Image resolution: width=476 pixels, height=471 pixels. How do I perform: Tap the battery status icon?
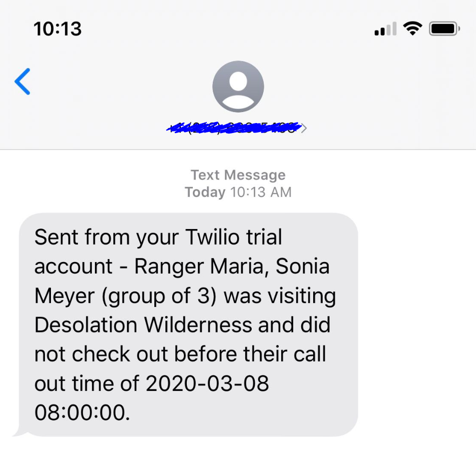click(x=445, y=29)
